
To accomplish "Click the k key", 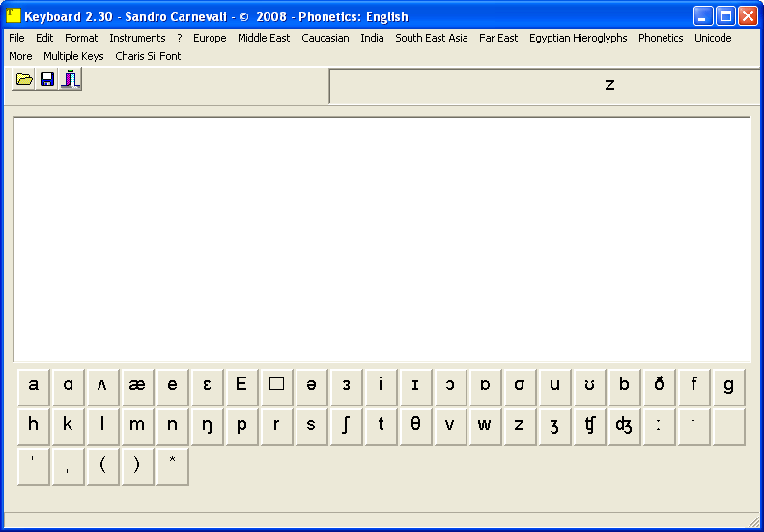I will pos(68,428).
